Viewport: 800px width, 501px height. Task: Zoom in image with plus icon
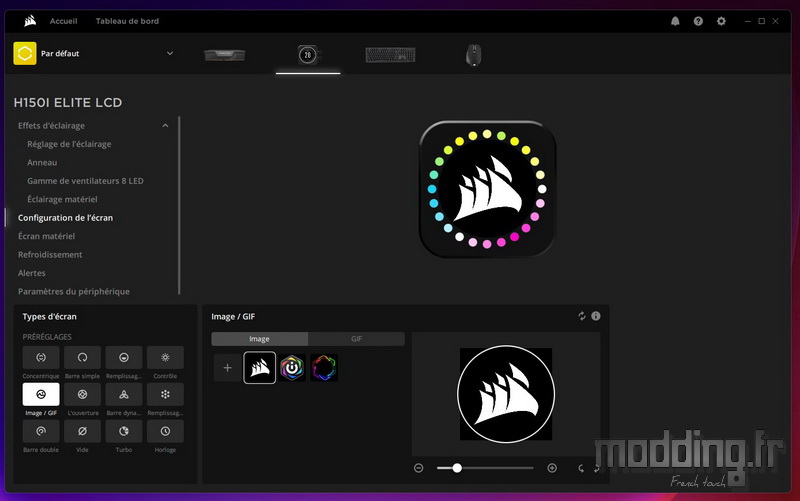pyautogui.click(x=552, y=468)
